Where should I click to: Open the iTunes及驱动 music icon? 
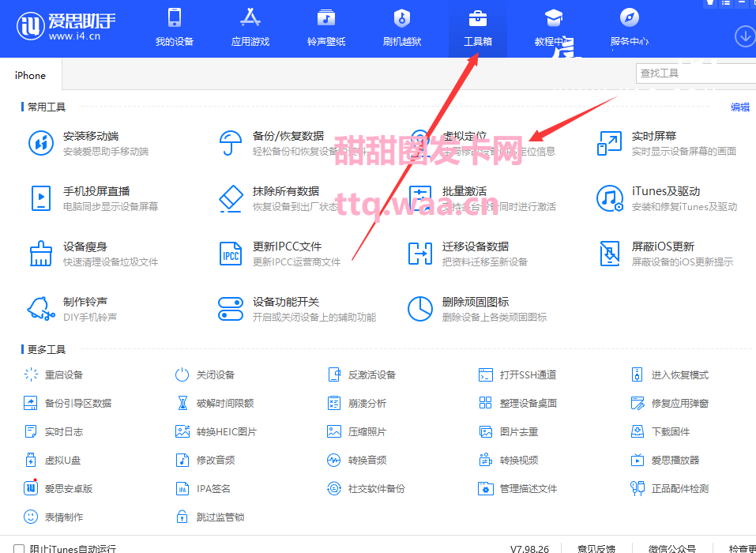[x=609, y=198]
